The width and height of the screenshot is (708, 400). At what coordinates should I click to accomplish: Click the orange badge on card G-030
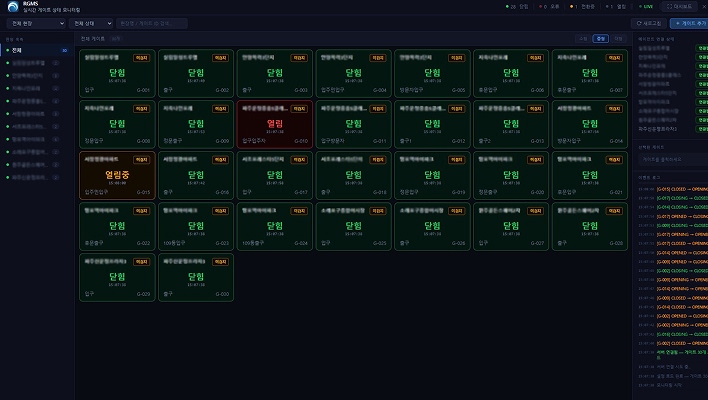220,262
